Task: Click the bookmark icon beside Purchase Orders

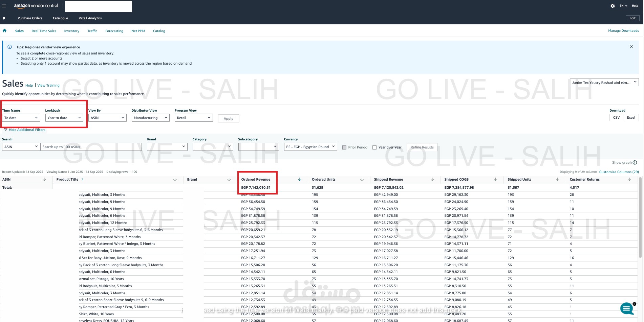Action: pos(4,18)
